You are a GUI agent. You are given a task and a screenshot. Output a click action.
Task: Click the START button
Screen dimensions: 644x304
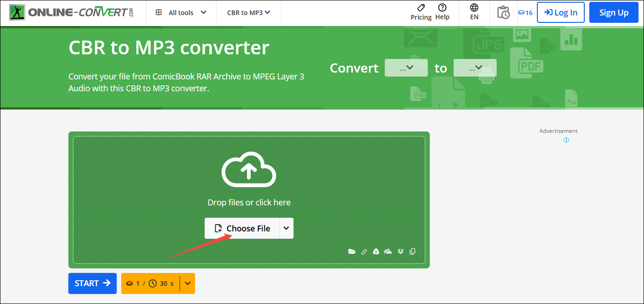93,283
